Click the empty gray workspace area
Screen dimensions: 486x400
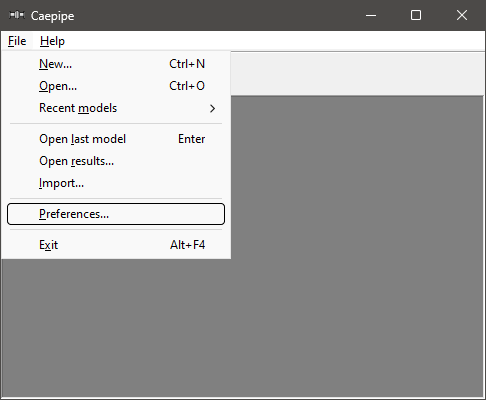[357, 247]
